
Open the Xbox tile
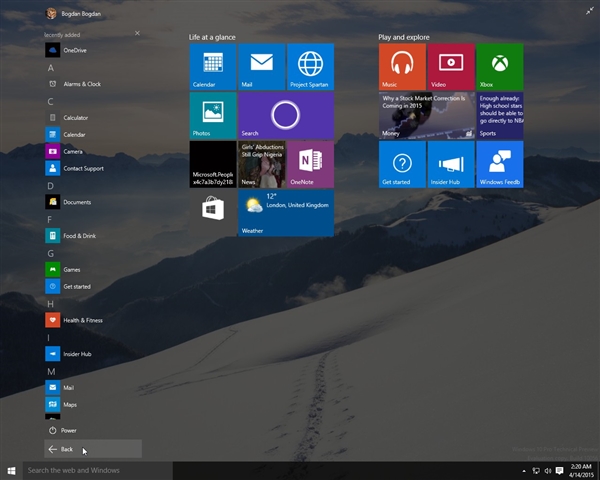pos(499,67)
